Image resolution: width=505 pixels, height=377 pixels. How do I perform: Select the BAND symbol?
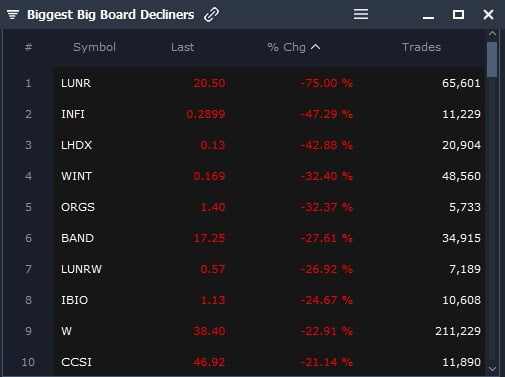point(77,238)
